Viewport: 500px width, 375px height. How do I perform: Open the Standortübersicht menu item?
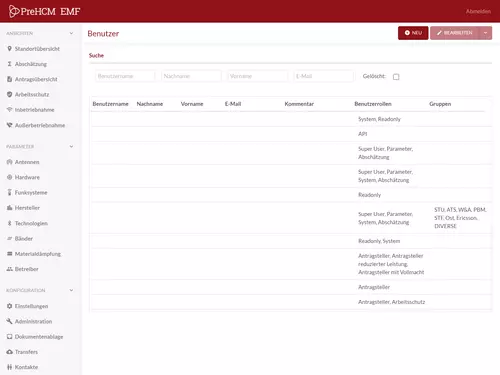pos(37,49)
